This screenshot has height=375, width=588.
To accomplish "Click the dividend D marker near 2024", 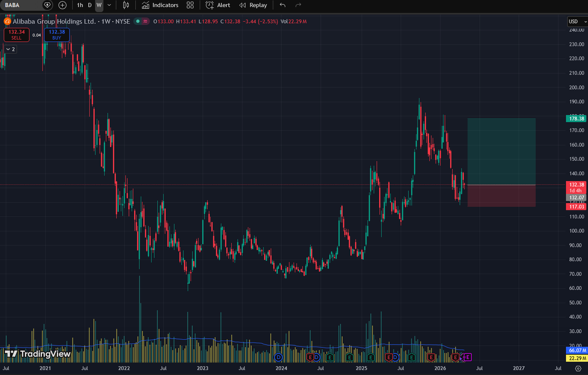I will [x=279, y=357].
